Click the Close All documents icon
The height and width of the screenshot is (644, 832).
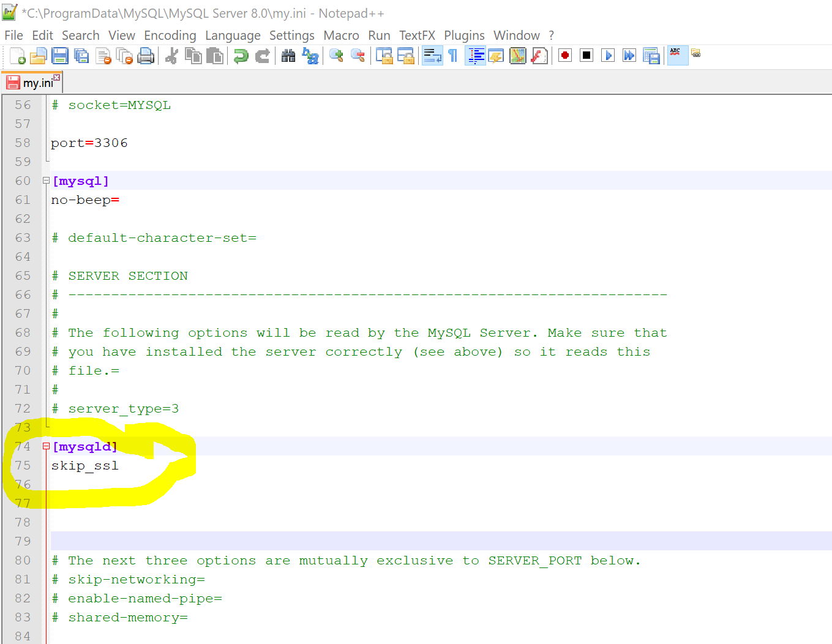coord(124,56)
